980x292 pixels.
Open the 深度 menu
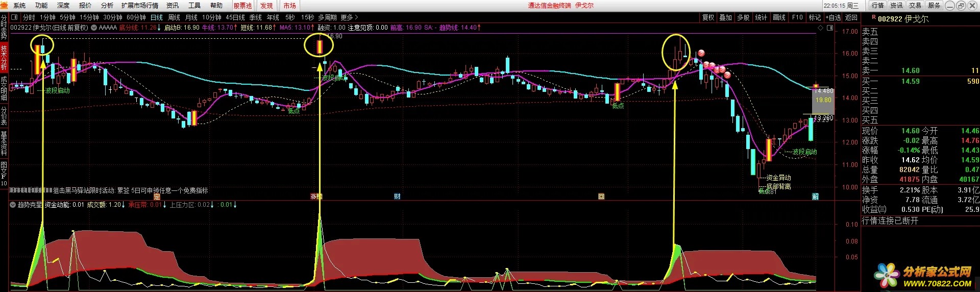(x=63, y=6)
